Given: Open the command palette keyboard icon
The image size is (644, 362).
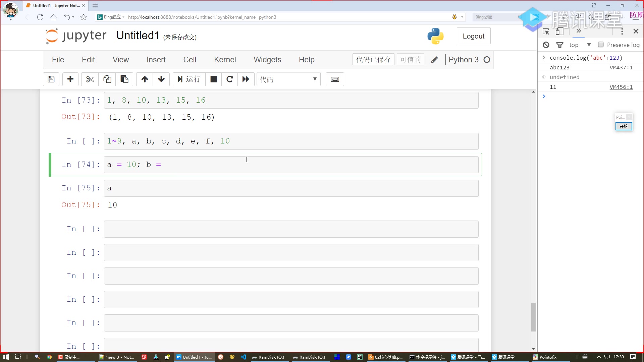Looking at the screenshot, I should [335, 79].
